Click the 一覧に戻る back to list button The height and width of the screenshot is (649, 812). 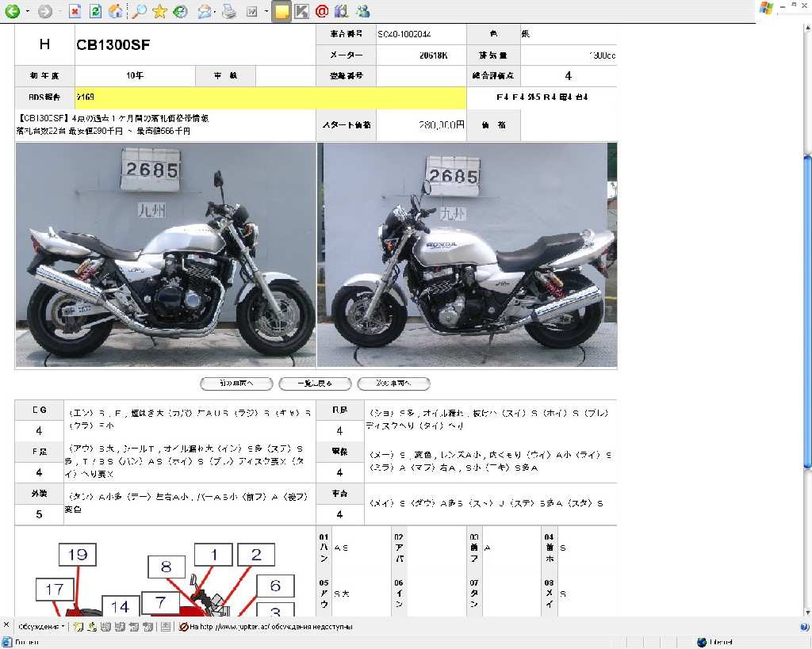[315, 384]
